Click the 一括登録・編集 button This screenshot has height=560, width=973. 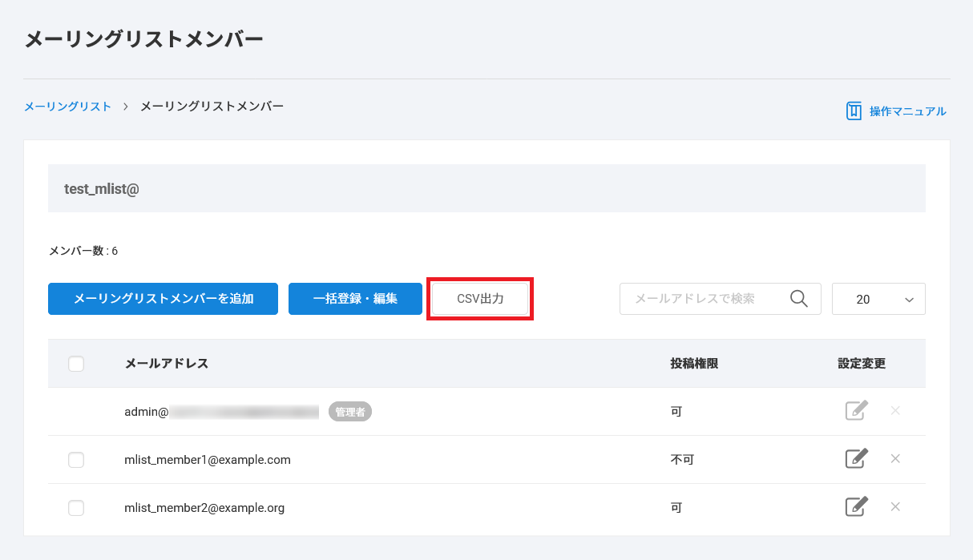click(x=355, y=299)
